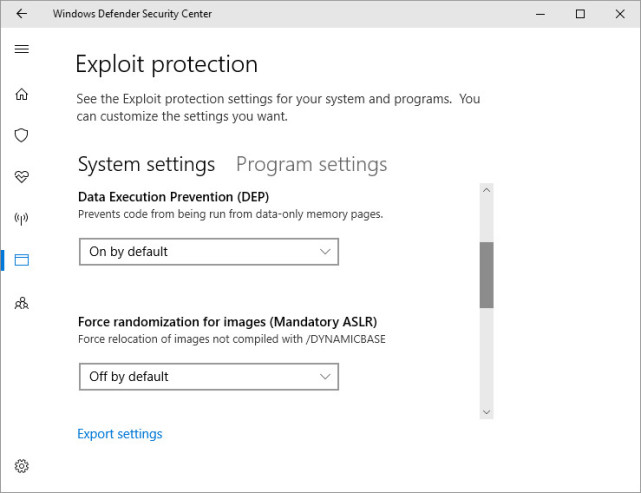Screen dimensions: 641x493
Task: Open Device performance & health heart icon
Action: [22, 177]
